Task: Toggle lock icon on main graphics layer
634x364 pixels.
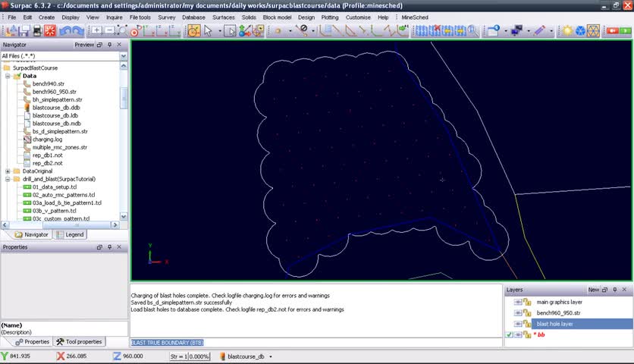Action: [527, 302]
